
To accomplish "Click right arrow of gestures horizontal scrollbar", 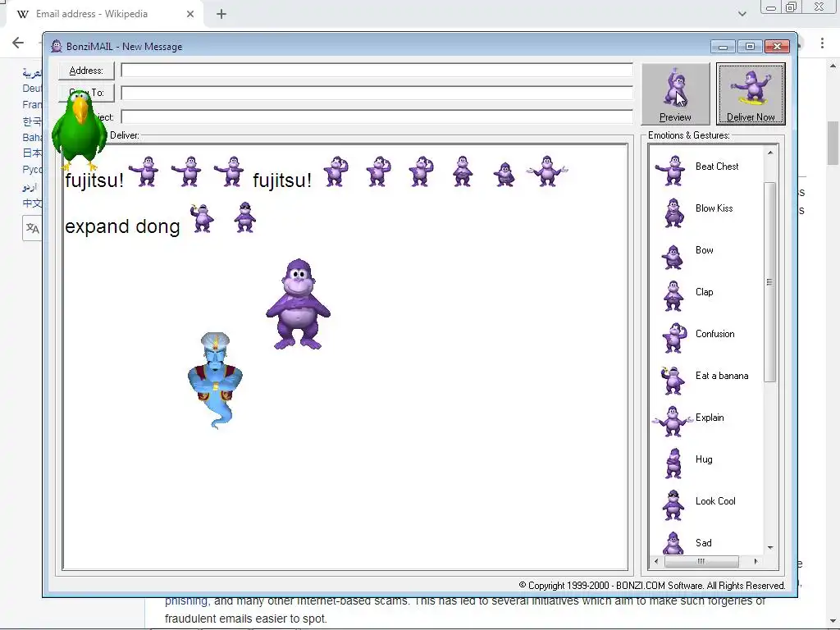I will click(756, 561).
